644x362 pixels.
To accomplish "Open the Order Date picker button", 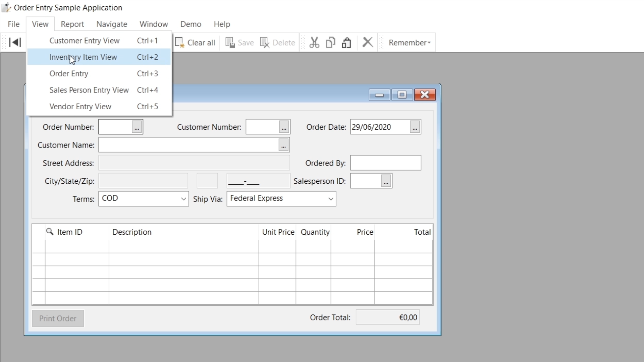I will pos(415,127).
